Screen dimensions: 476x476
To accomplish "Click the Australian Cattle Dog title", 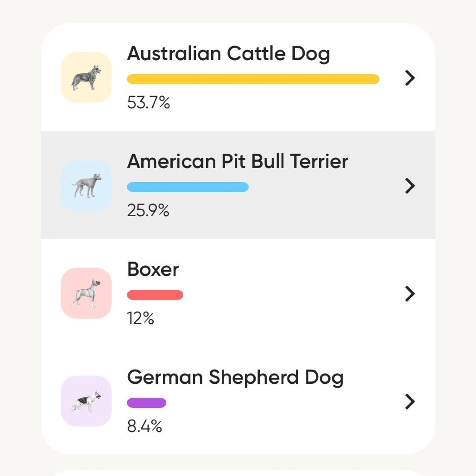I will (228, 54).
